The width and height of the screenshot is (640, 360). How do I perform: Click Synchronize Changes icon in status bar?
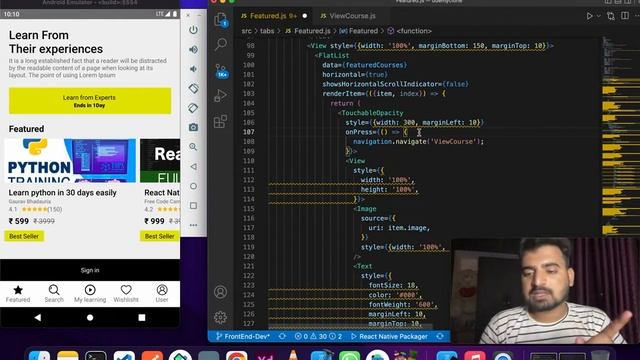point(282,337)
